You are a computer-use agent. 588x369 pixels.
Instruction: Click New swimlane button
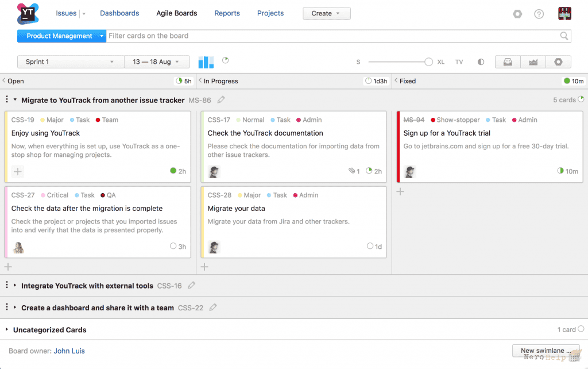546,351
